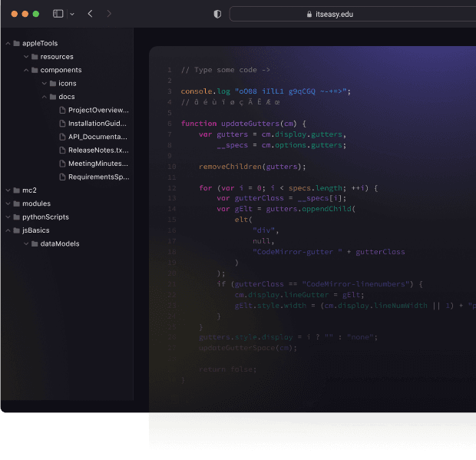The width and height of the screenshot is (476, 460).
Task: Click the modules folder label
Action: tap(36, 204)
